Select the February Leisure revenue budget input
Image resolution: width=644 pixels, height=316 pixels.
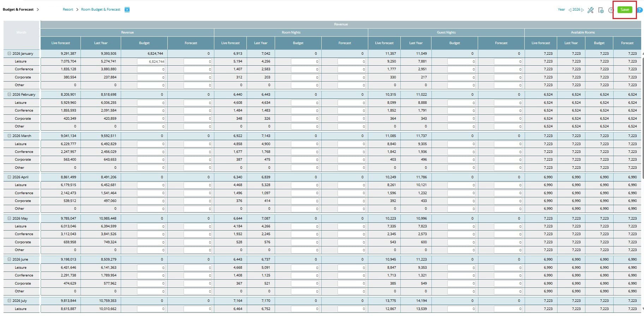[151, 103]
